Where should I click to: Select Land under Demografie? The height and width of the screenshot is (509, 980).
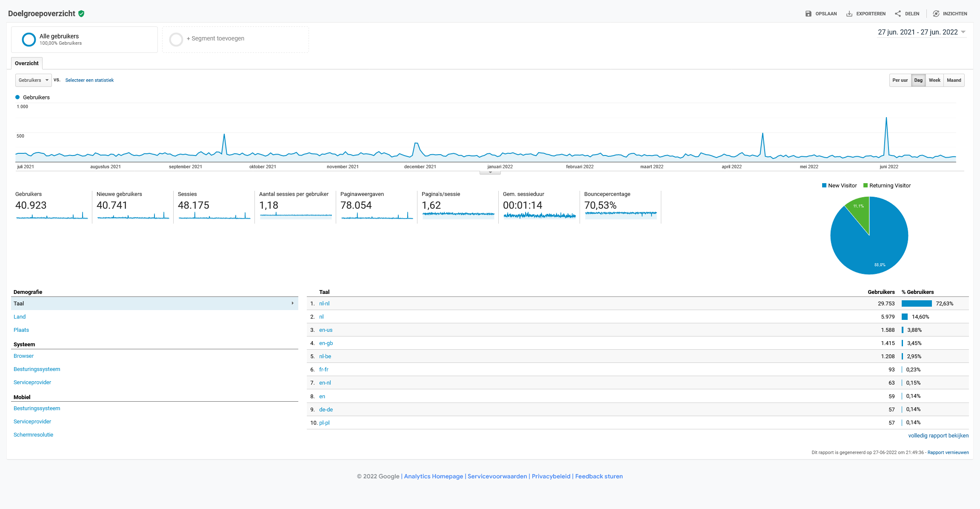(x=20, y=316)
